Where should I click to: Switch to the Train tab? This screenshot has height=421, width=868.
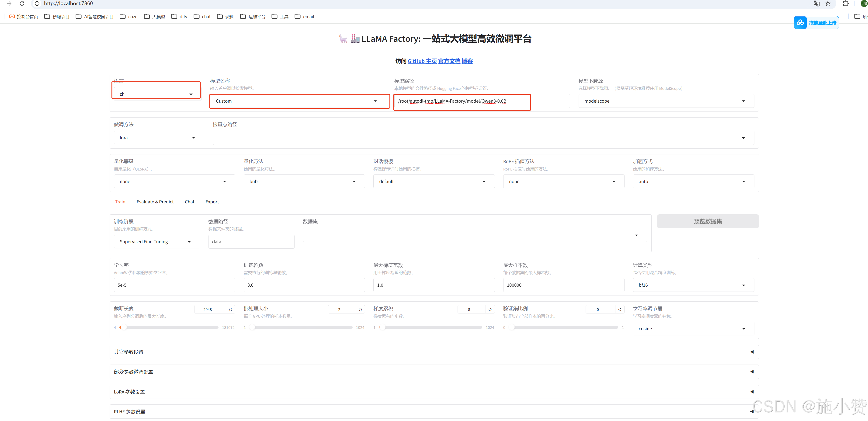coord(120,202)
